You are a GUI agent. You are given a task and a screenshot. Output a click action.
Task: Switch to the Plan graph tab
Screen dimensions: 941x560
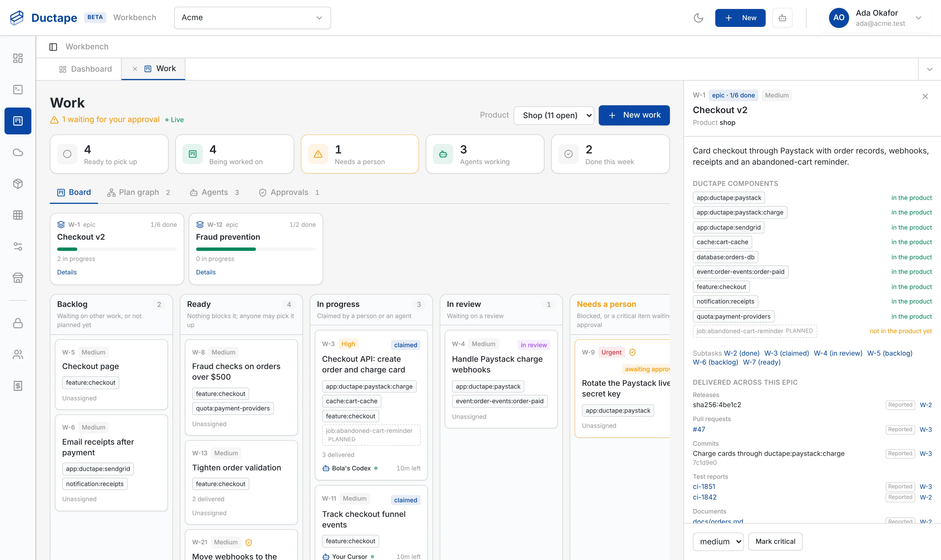coord(139,192)
